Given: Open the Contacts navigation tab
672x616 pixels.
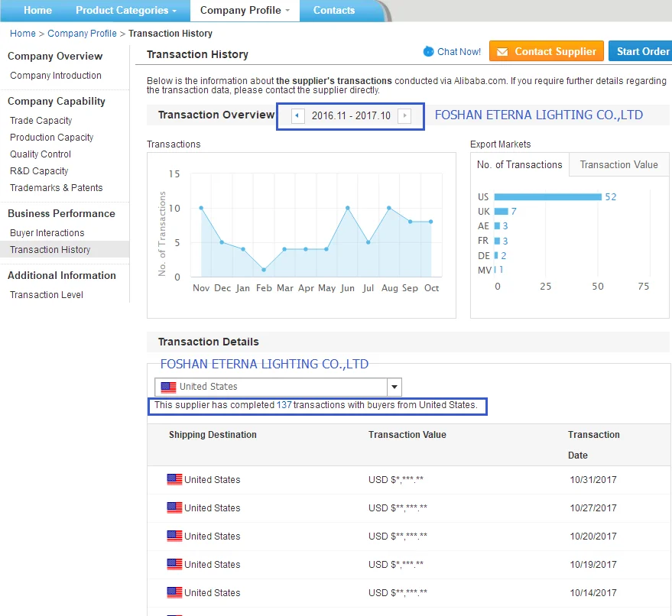Looking at the screenshot, I should tap(334, 11).
